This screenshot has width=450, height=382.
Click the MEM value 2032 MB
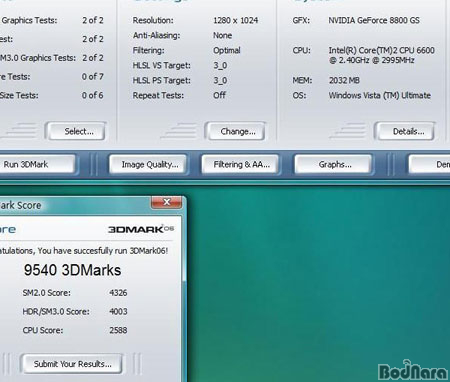point(344,80)
